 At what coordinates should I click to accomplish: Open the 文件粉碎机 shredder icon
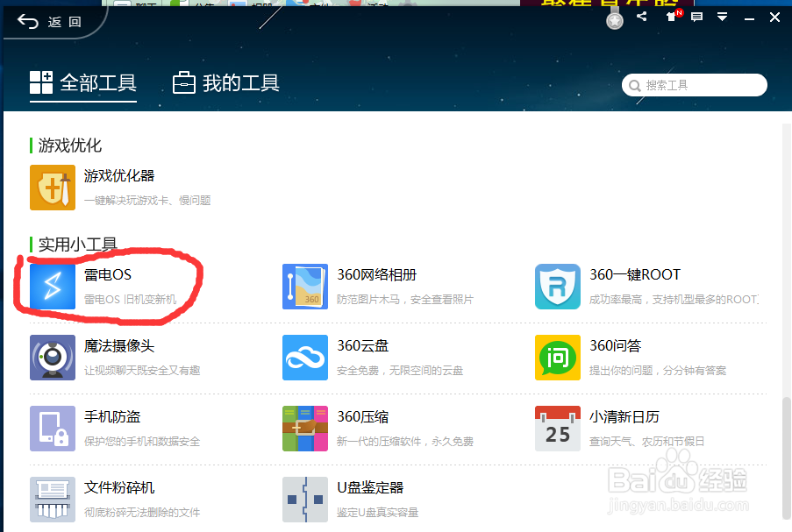53,500
